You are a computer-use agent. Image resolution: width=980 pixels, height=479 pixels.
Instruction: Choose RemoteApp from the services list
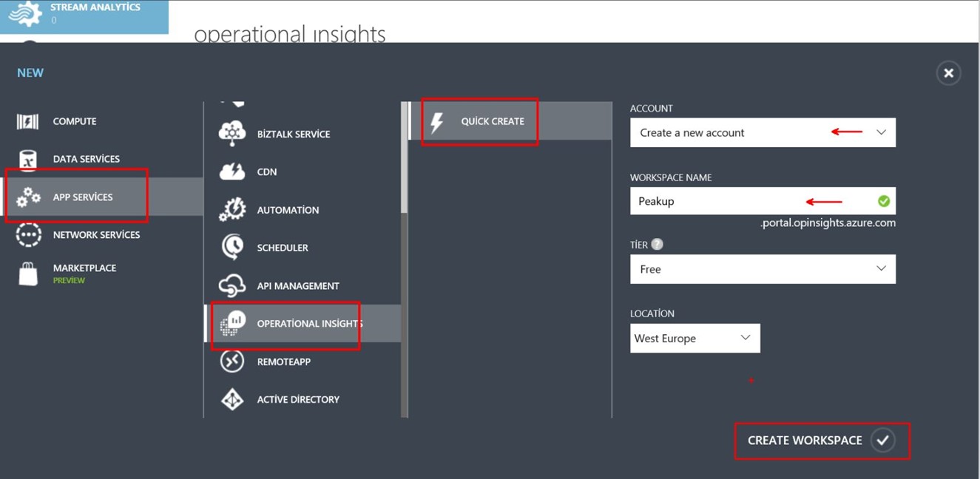coord(303,361)
